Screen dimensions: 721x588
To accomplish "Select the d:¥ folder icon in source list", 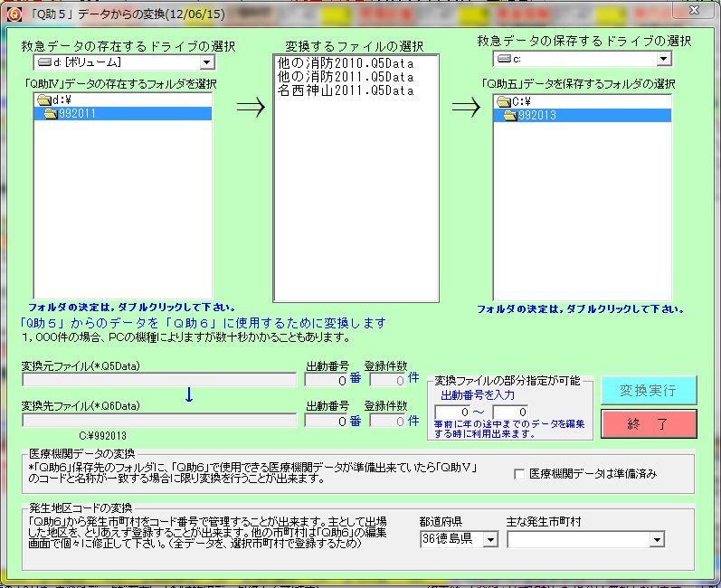I will (43, 100).
